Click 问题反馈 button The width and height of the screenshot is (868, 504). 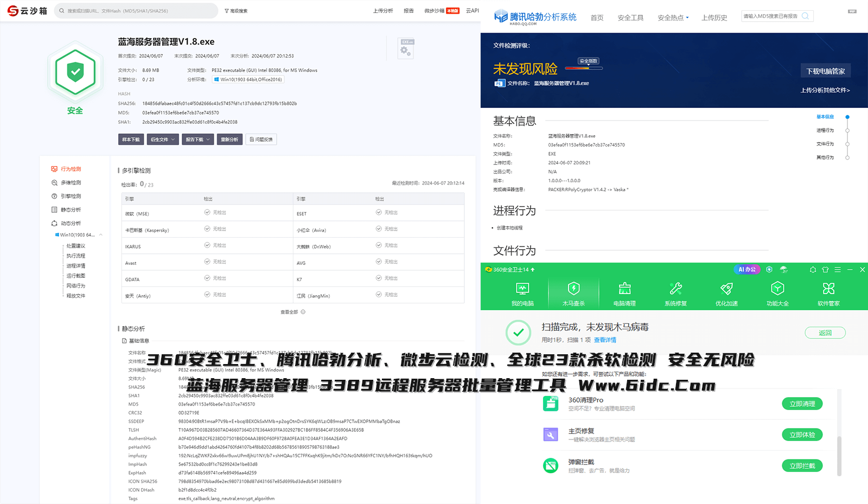click(x=261, y=139)
